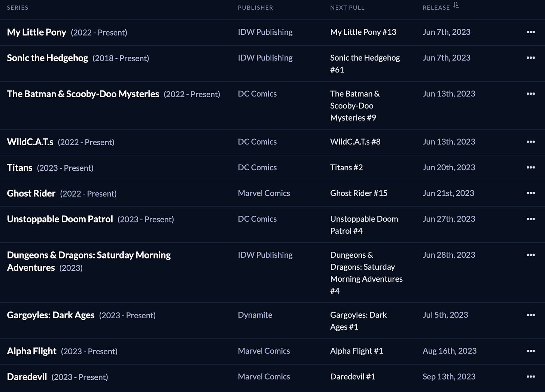This screenshot has height=392, width=545.
Task: Sort by the Series column header
Action: pos(18,7)
